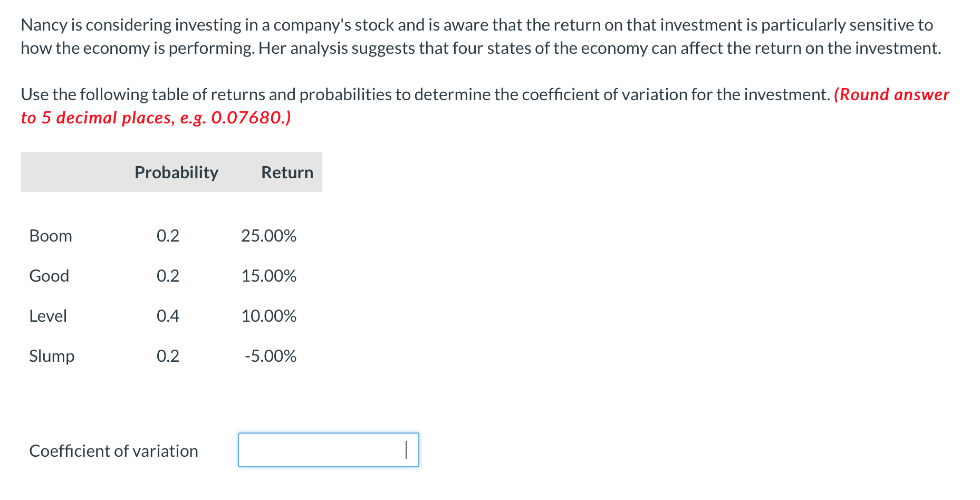Select the Good row label
980x500 pixels.
[49, 276]
